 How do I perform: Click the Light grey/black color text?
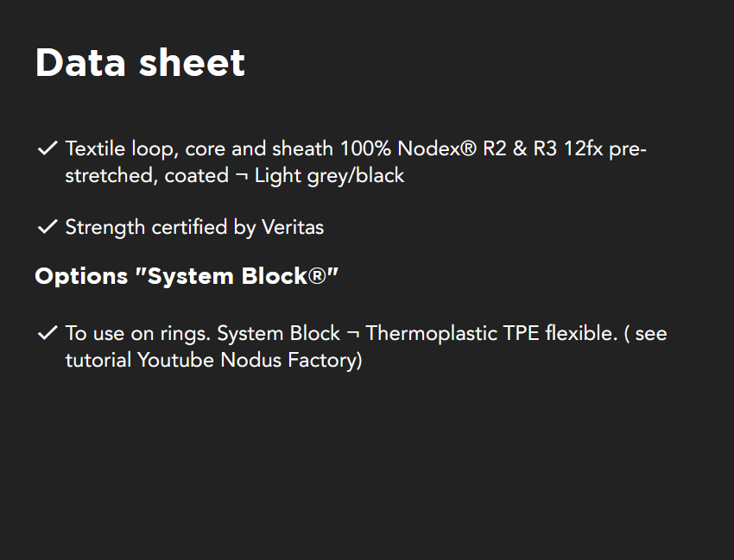(330, 176)
